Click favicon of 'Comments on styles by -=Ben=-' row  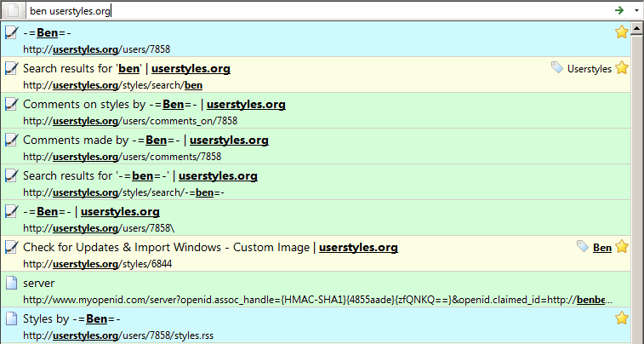12,104
